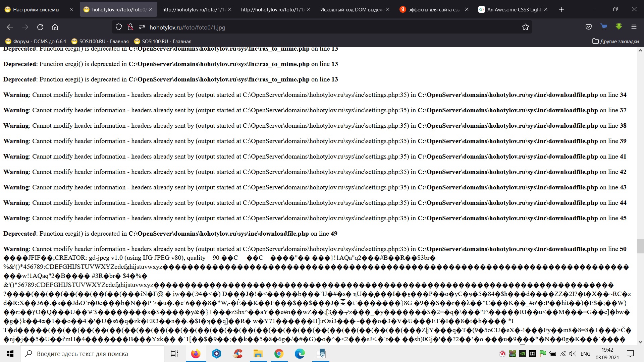Open the Firefox hamburger application menu

click(x=634, y=27)
